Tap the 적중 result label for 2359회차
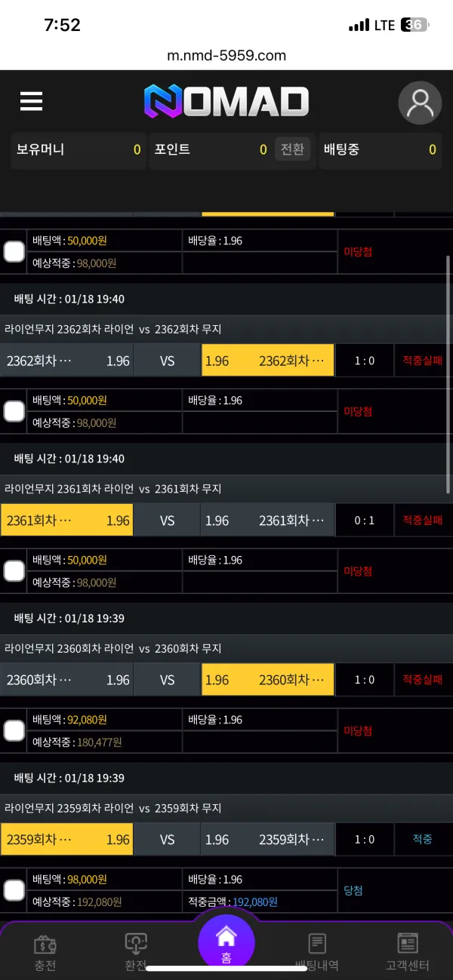The height and width of the screenshot is (980, 453). [423, 839]
